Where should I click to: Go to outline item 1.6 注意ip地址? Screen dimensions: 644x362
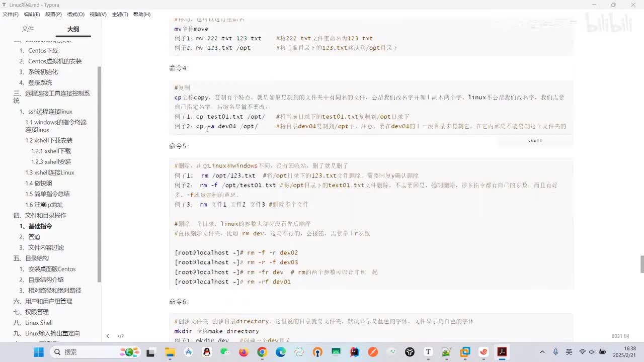44,205
